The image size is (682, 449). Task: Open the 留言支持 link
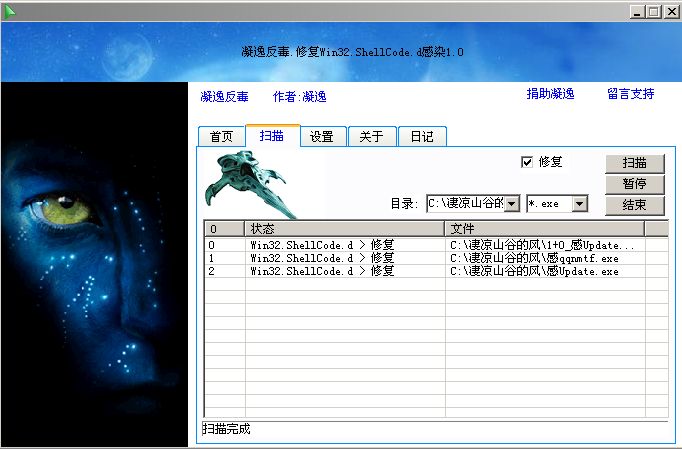[x=631, y=94]
